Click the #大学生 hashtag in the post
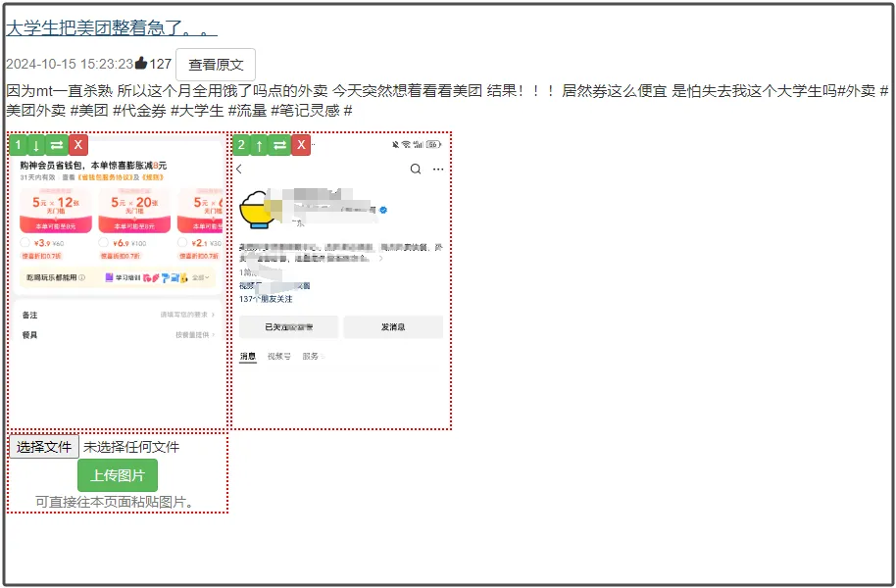Image resolution: width=896 pixels, height=588 pixels. [x=197, y=111]
